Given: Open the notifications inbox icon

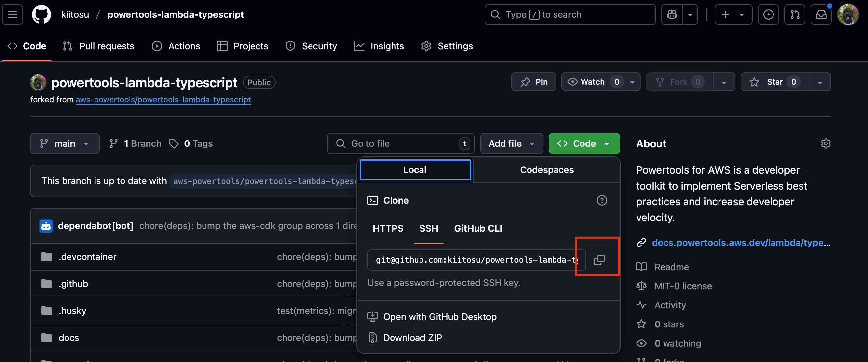Looking at the screenshot, I should 821,14.
